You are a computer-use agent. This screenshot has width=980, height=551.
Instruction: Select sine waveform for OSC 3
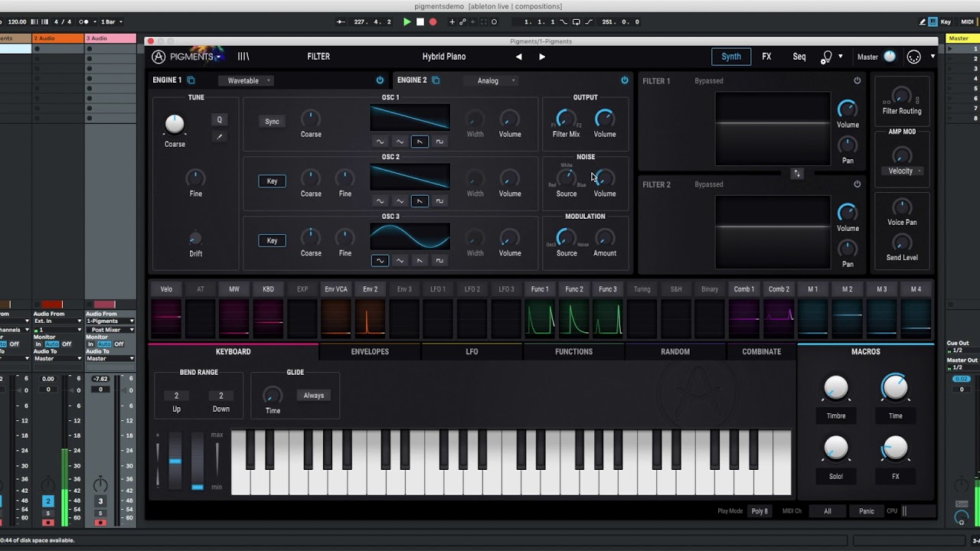380,261
